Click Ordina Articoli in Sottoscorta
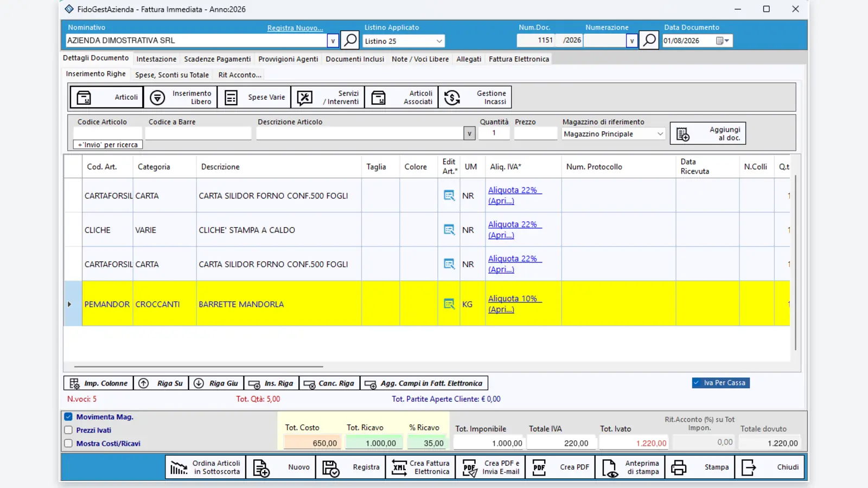This screenshot has width=868, height=488. pos(205,467)
